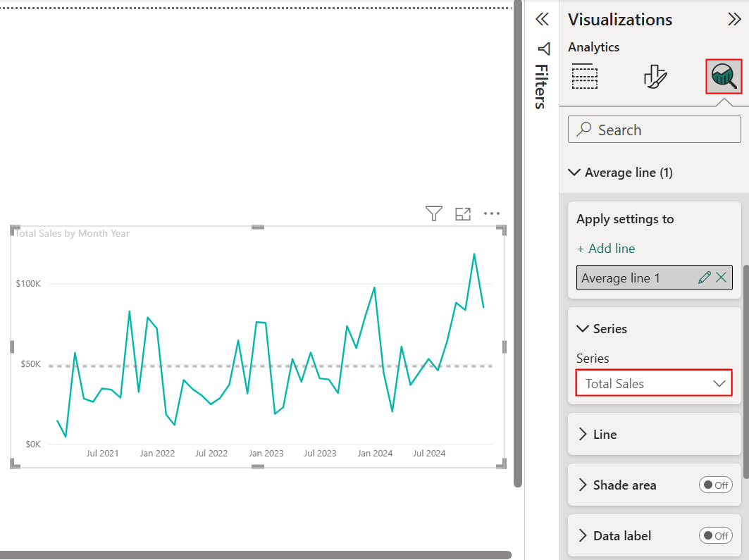Click the Filters pane label
The height and width of the screenshot is (560, 749).
(x=542, y=87)
